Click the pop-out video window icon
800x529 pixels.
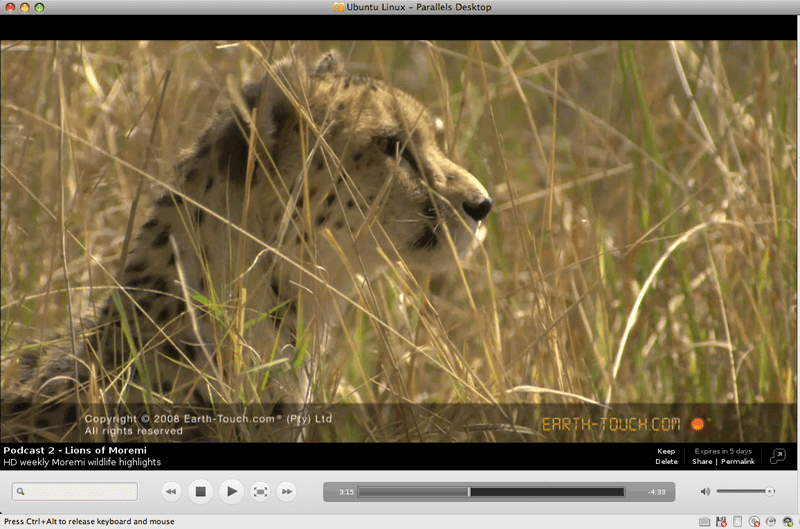779,456
